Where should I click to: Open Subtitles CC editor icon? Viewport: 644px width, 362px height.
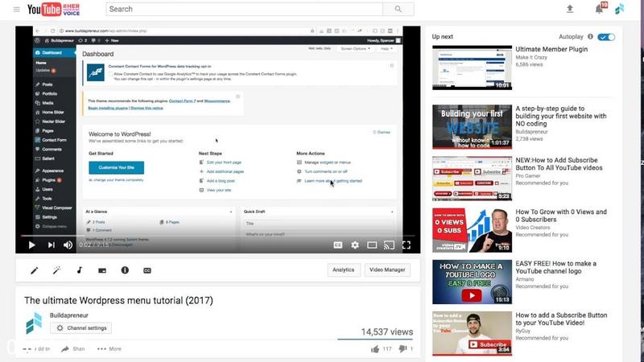pos(147,270)
